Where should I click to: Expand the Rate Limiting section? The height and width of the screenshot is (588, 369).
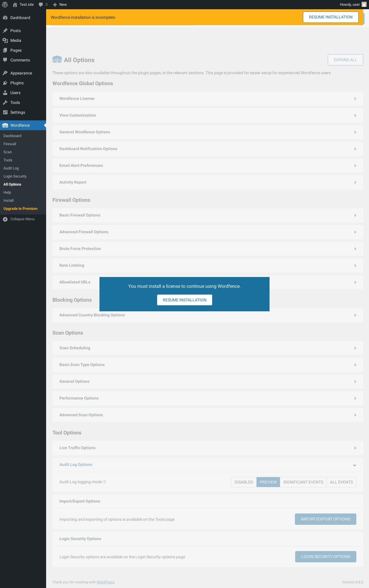pos(208,266)
